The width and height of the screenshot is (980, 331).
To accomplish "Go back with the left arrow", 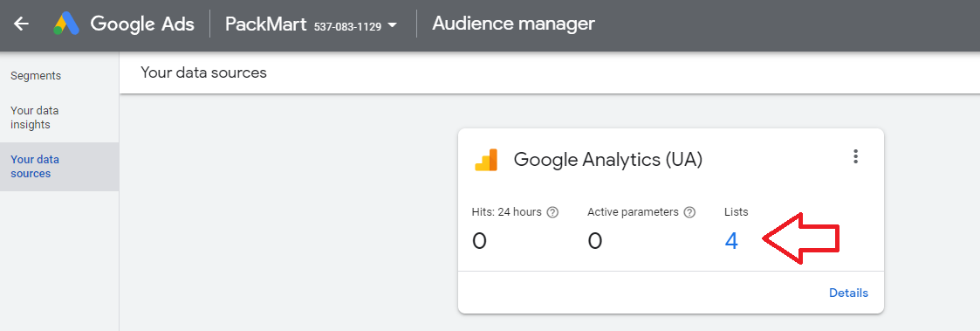I will coord(21,24).
